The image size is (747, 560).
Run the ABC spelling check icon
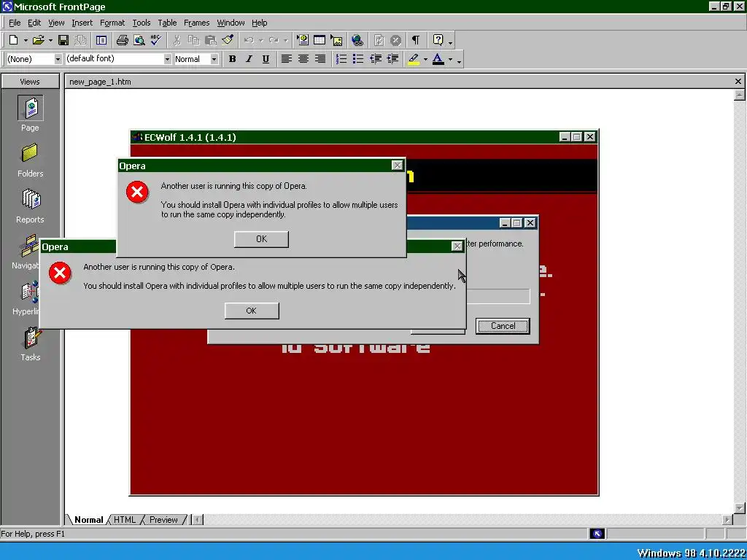click(x=156, y=41)
